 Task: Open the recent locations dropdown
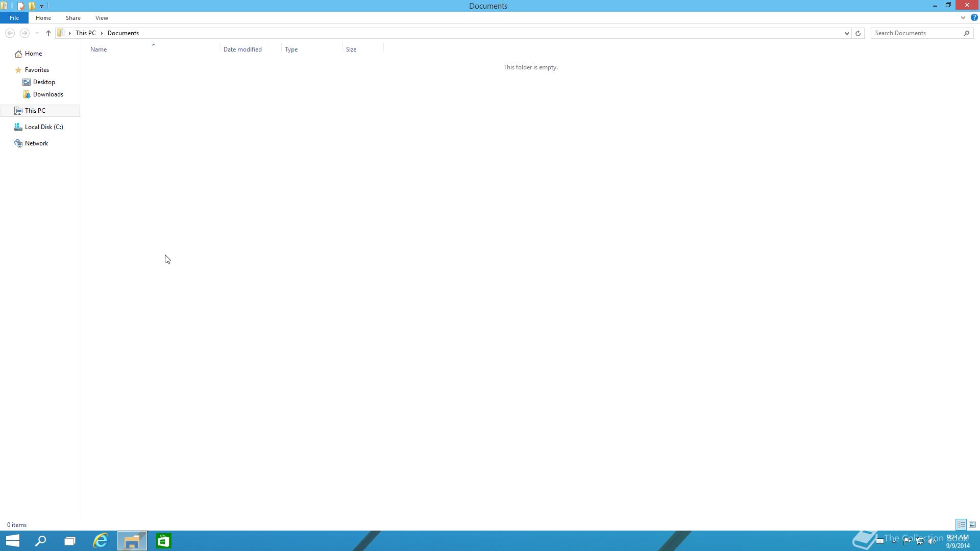(x=37, y=33)
